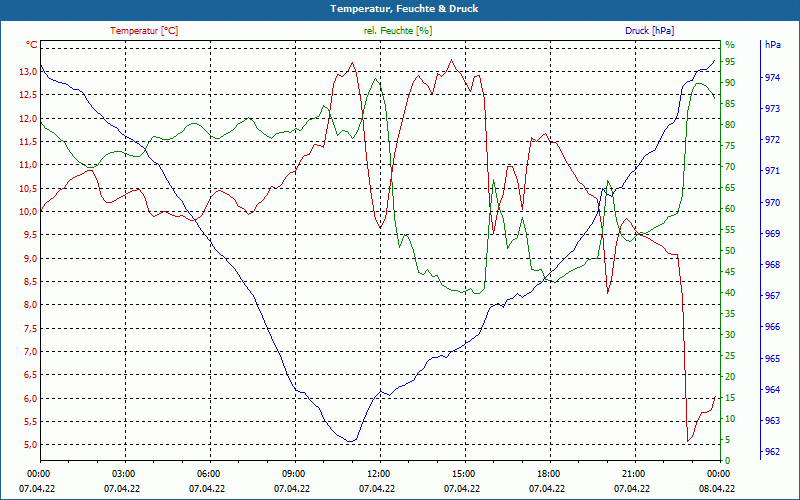Click the green 15 humidity axis value
Viewport: 800px width, 500px height.
(730, 397)
